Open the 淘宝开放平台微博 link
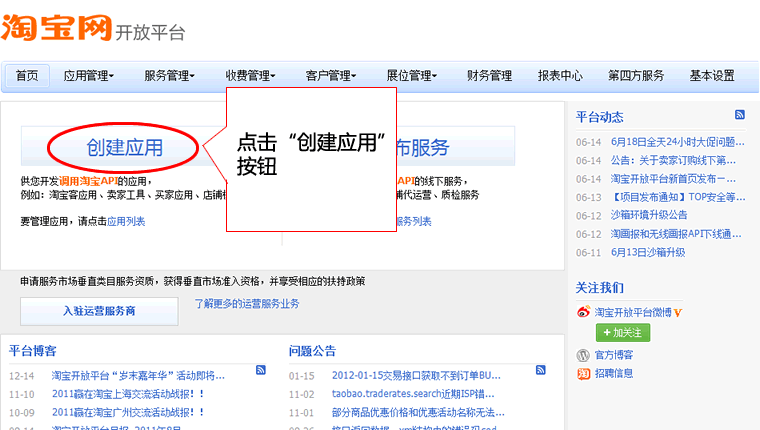 tap(633, 312)
